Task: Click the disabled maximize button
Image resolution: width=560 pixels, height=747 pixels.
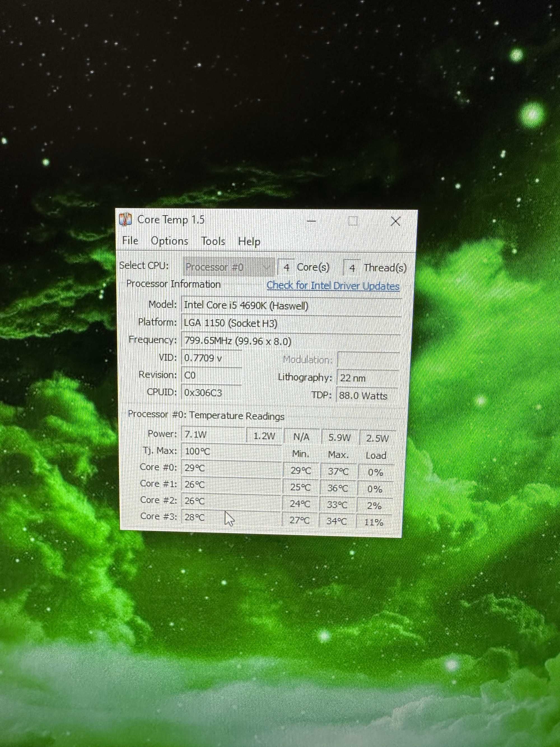Action: pos(353,221)
